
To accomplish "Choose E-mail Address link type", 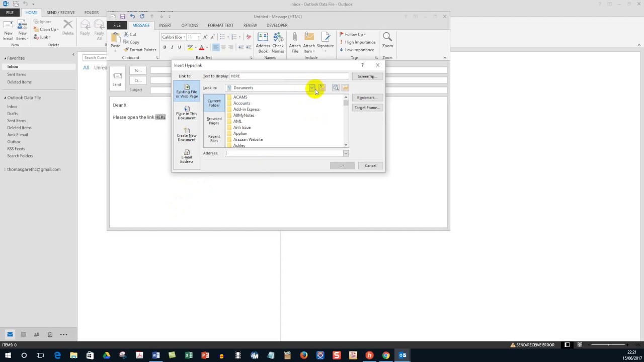I will pos(186,156).
